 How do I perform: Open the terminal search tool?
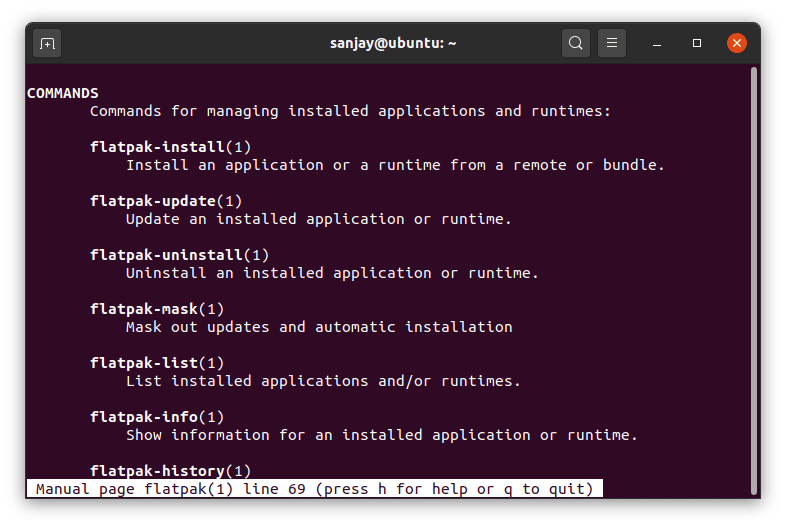(575, 43)
